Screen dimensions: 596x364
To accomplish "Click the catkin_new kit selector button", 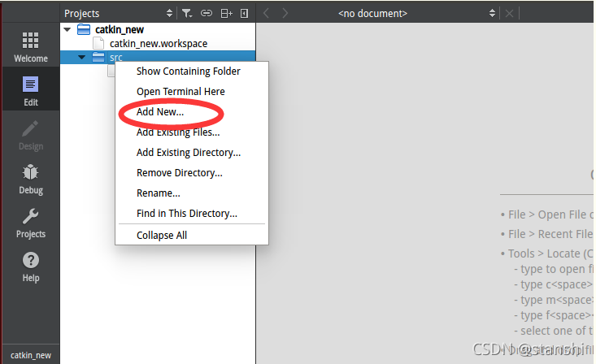I will tap(31, 355).
